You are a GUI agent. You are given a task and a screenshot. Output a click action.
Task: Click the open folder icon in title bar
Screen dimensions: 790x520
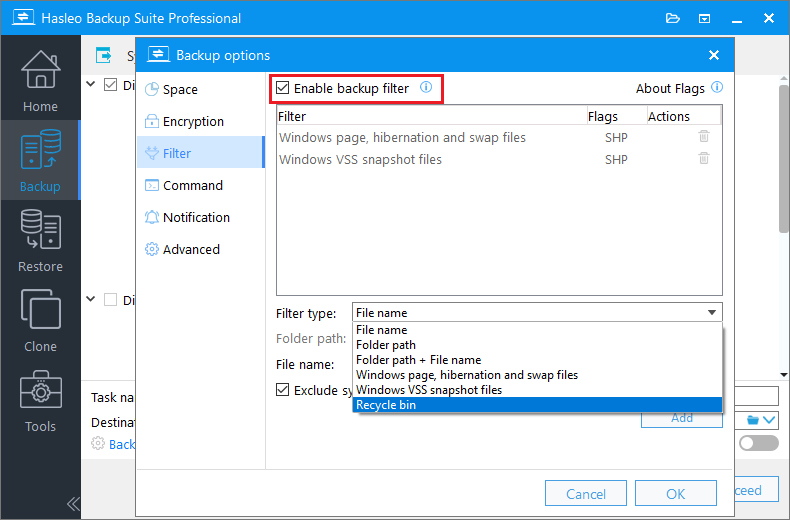673,19
